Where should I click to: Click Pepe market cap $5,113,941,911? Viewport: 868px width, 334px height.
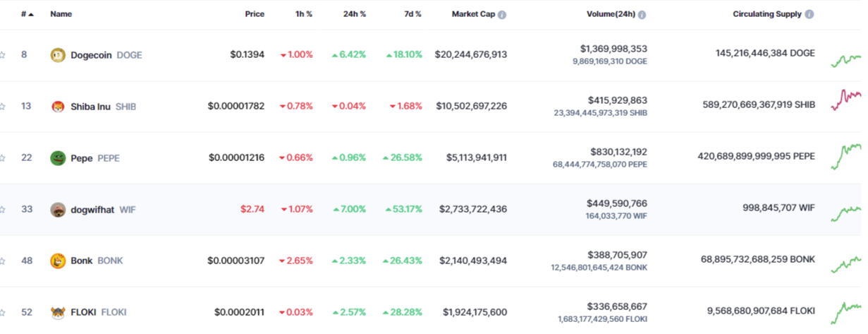(477, 157)
